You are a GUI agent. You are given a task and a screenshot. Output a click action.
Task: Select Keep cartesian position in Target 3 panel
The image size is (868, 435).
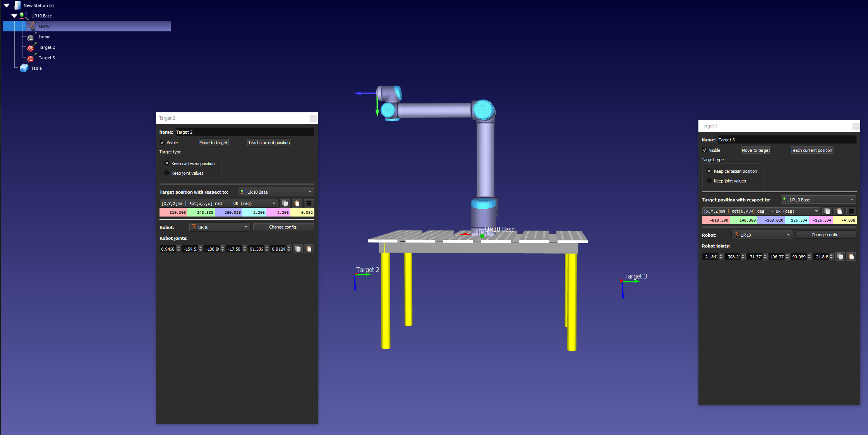pos(709,171)
